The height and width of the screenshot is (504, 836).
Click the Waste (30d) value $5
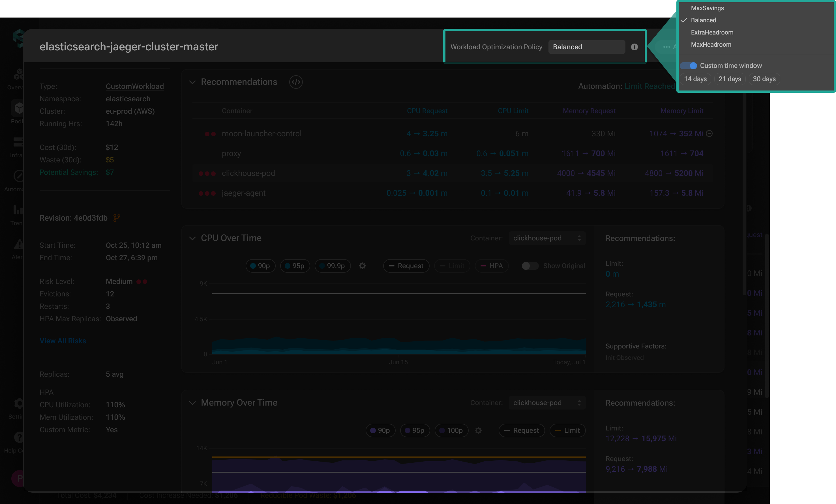[110, 160]
